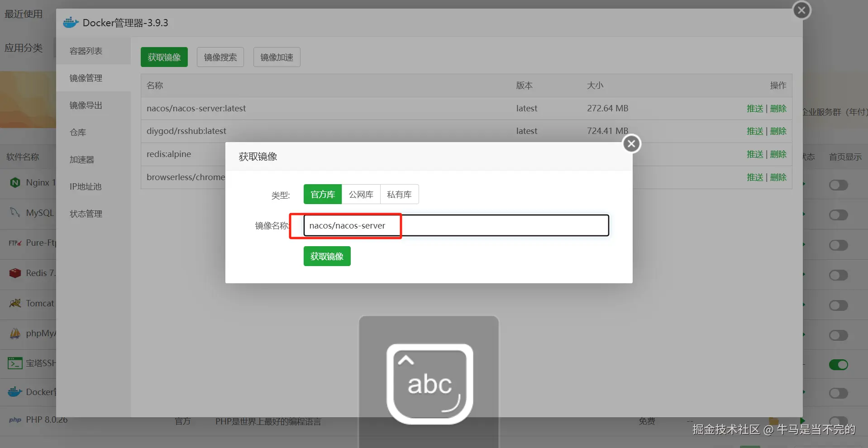Click the Docker icon in software list
Viewport: 868px width, 448px height.
click(15, 392)
